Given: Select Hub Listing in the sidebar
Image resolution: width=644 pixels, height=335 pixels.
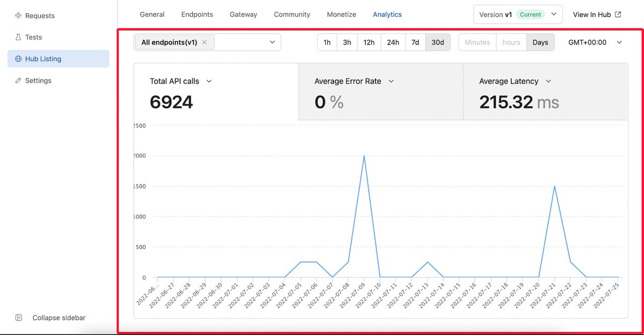Looking at the screenshot, I should [58, 59].
